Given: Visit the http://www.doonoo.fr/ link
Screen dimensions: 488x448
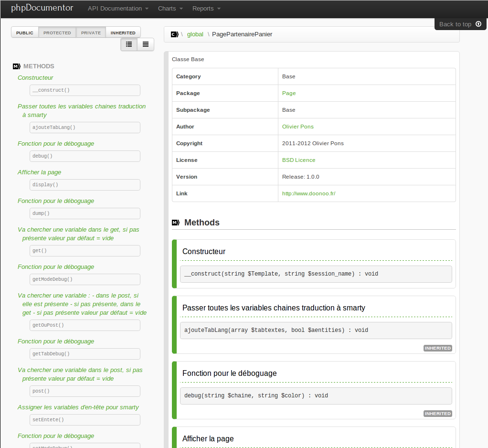Looking at the screenshot, I should (x=308, y=193).
